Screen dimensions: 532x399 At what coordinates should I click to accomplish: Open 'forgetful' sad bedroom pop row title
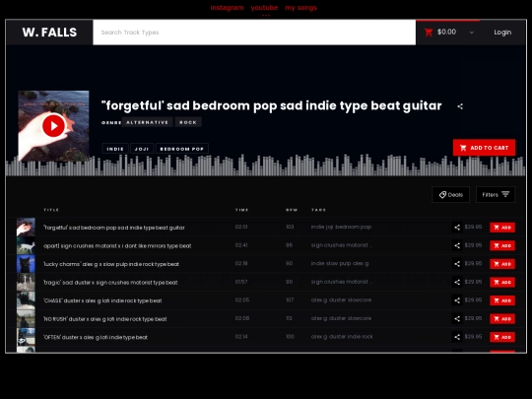(114, 228)
